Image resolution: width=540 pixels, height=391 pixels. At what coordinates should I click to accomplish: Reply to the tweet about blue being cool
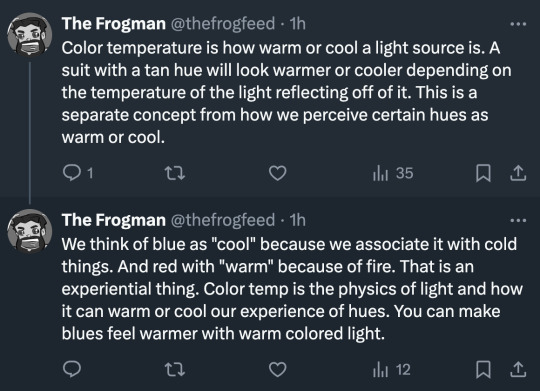click(x=72, y=369)
